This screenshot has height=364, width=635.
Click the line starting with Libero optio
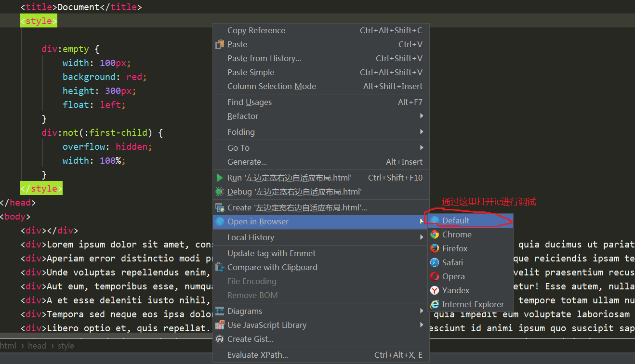117,328
